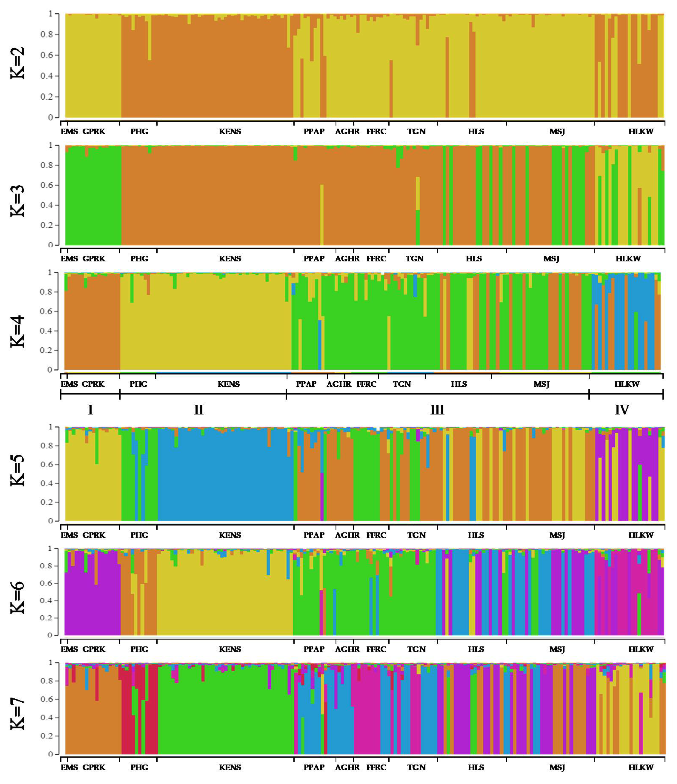Select Roman numeral I cluster label
Image resolution: width=677 pixels, height=784 pixels.
coord(90,410)
